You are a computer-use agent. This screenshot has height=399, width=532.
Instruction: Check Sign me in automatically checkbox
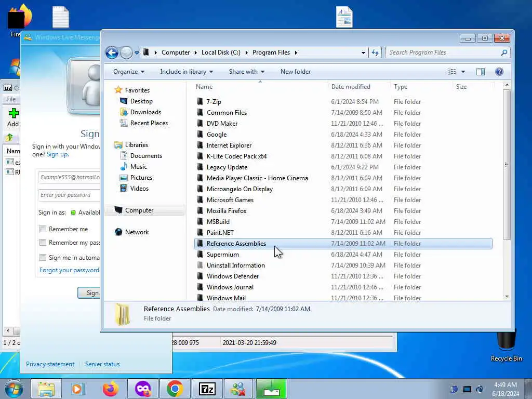[43, 258]
